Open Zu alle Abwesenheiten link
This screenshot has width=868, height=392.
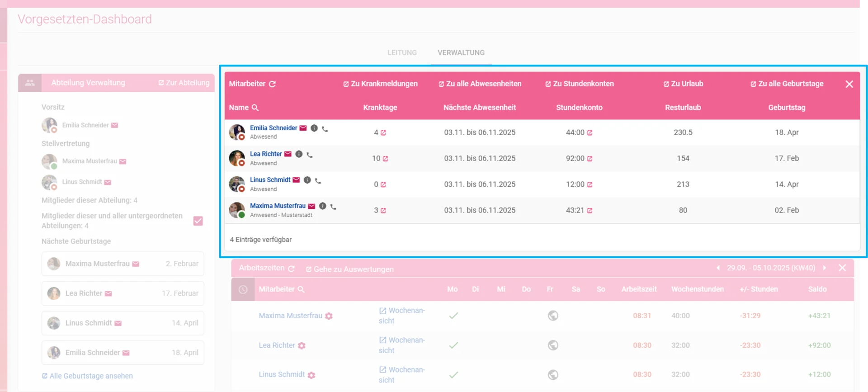(480, 84)
